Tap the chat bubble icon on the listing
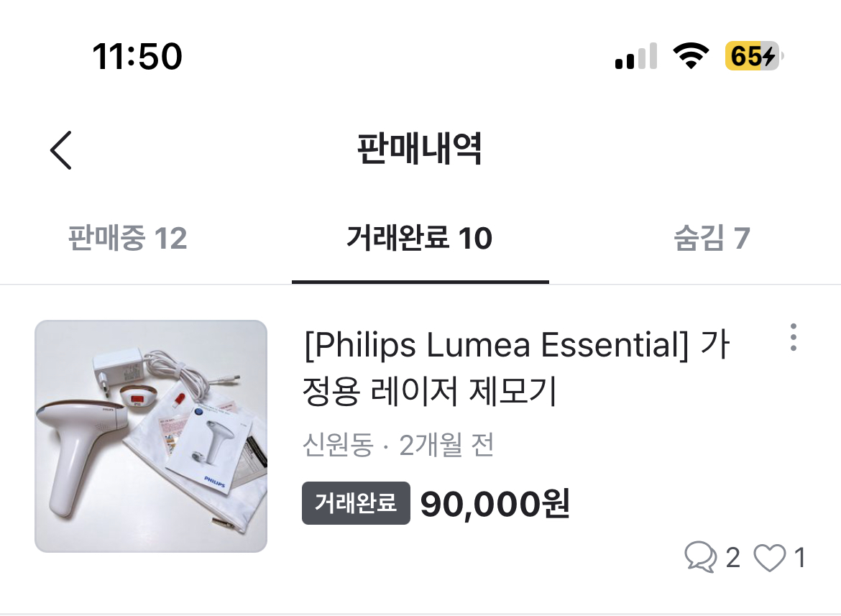The width and height of the screenshot is (841, 616). coord(700,557)
